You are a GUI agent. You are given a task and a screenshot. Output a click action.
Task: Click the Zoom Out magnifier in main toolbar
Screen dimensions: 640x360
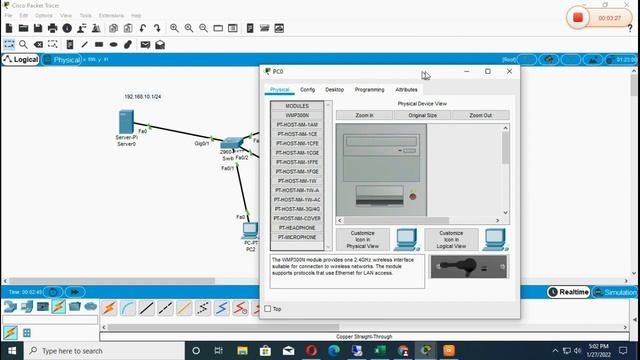pos(203,28)
